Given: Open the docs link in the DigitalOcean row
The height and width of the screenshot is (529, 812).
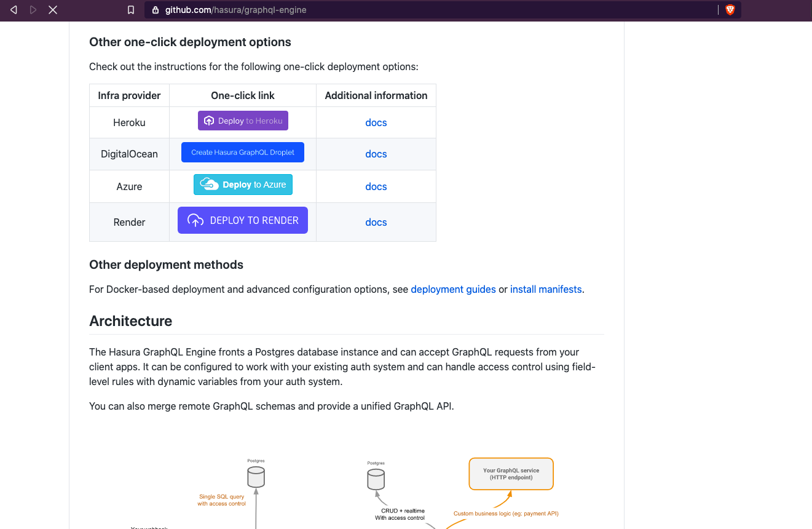Looking at the screenshot, I should (376, 154).
